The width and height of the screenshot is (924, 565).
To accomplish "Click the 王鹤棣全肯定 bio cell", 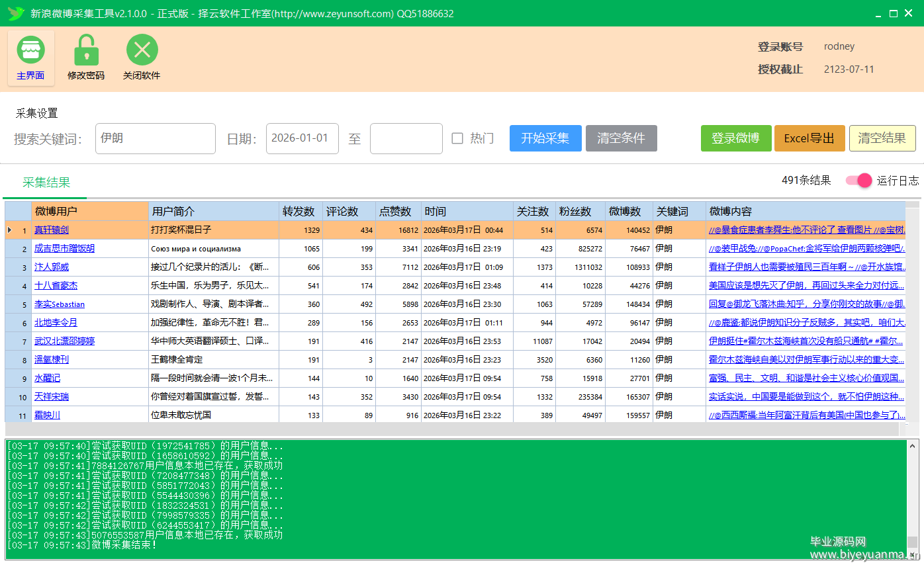I will click(x=214, y=360).
